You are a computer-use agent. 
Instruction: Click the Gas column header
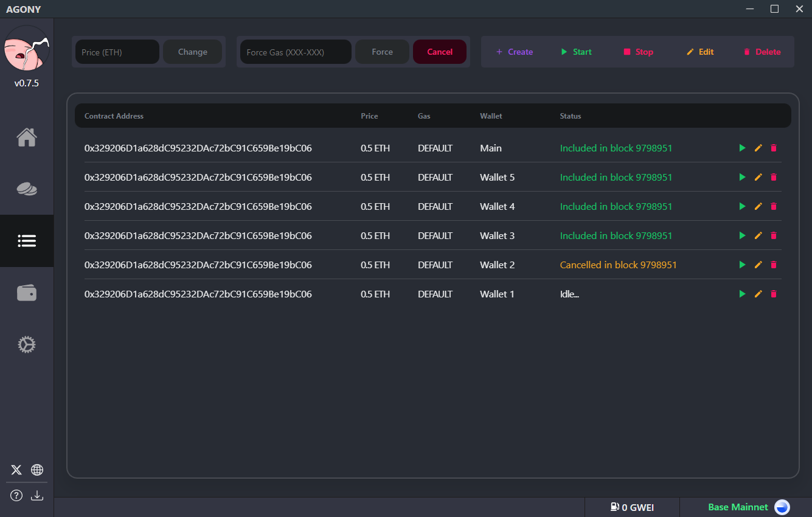[x=424, y=116]
